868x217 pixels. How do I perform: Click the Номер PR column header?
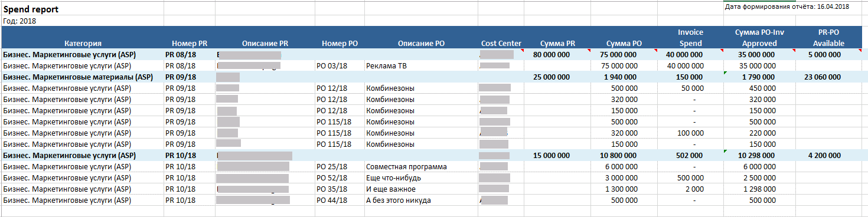[x=190, y=43]
